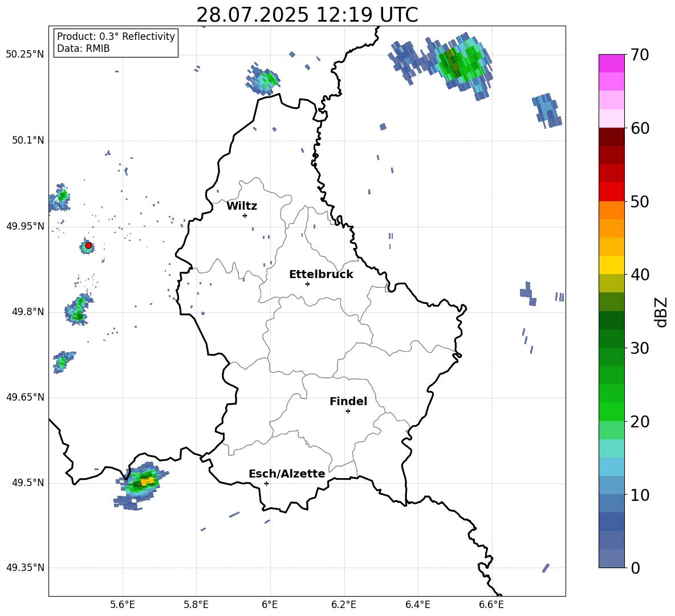The image size is (675, 616).
Task: Click the 50.1°N latitude label
Action: (28, 141)
